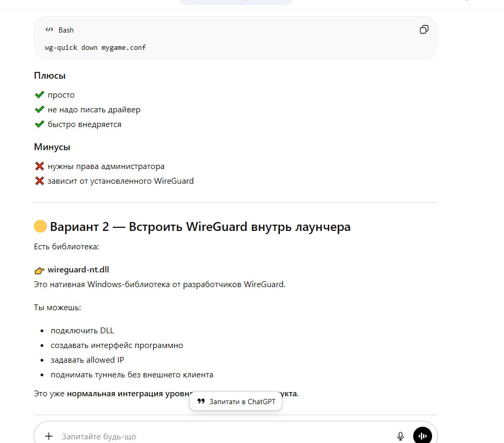504x443 pixels.
Task: Click the microphone dictation icon
Action: [401, 436]
